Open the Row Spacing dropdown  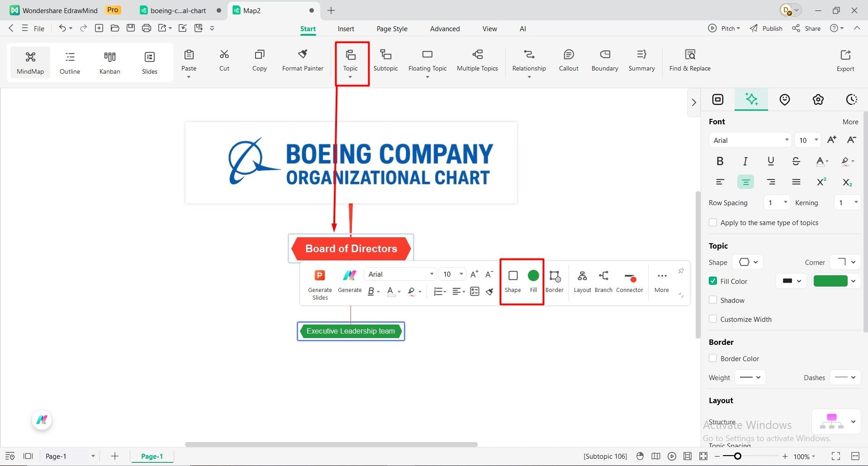pos(777,202)
